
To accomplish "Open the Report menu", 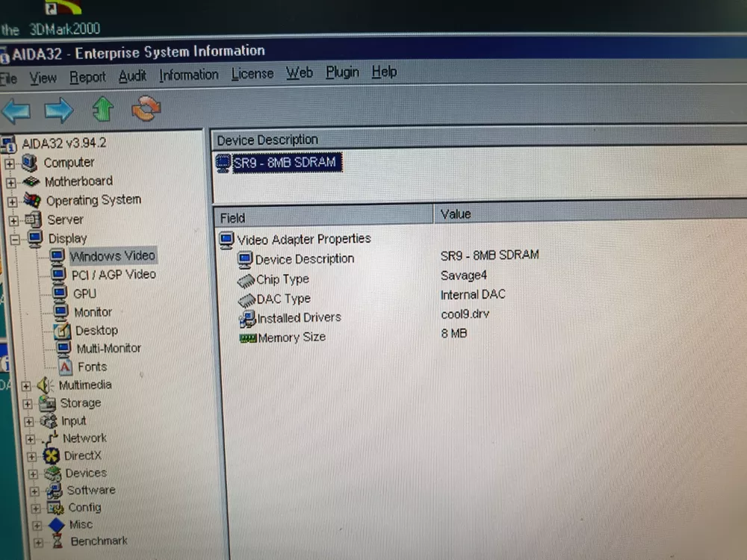I will 87,75.
